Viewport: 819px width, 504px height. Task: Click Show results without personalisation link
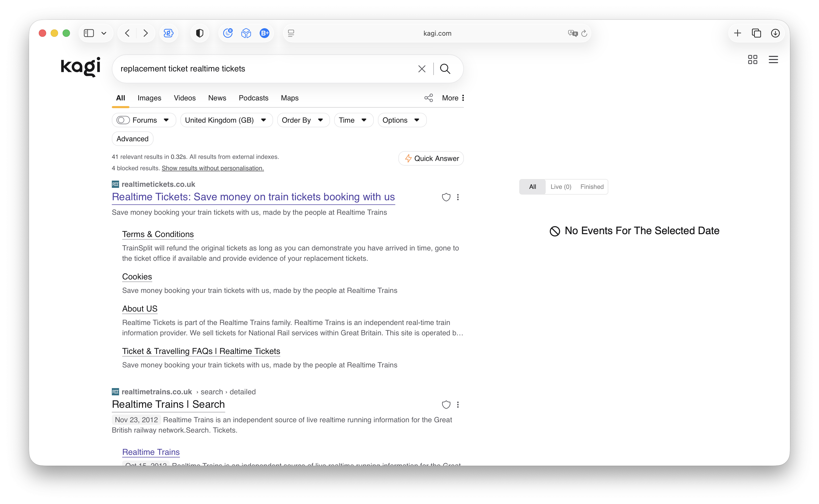coord(213,168)
